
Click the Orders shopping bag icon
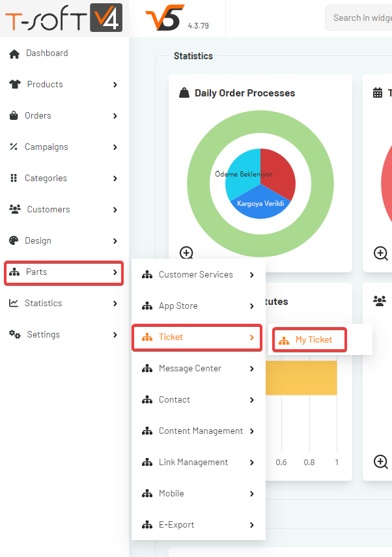(x=14, y=116)
